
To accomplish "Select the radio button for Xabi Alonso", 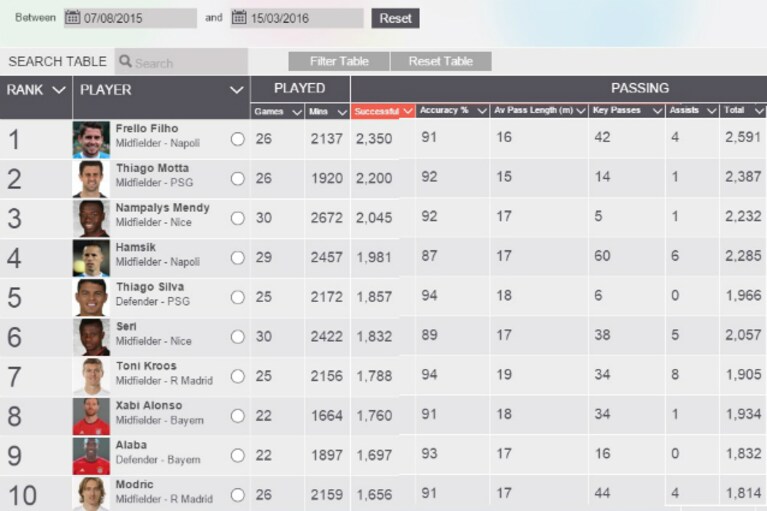I will (238, 416).
